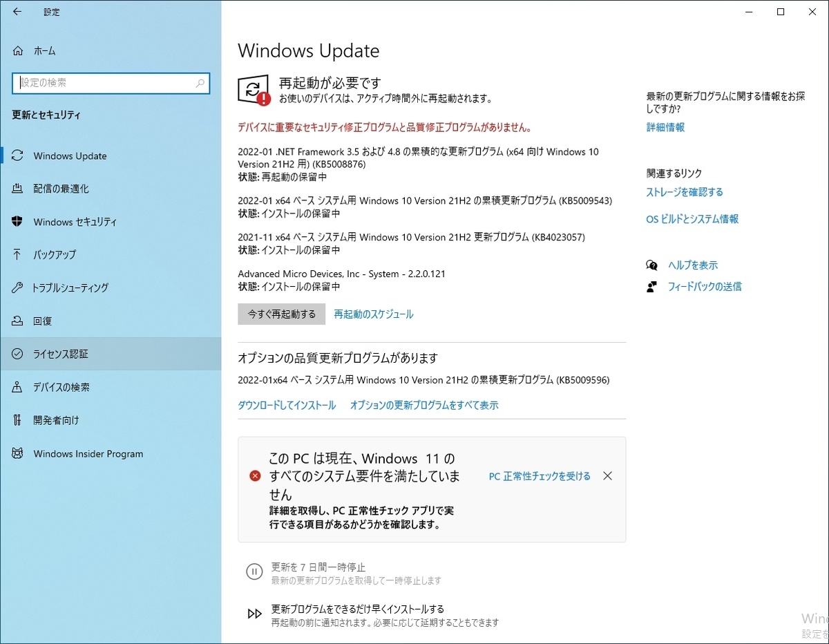Select トラブルシューティング in sidebar
The width and height of the screenshot is (829, 644).
coord(111,287)
